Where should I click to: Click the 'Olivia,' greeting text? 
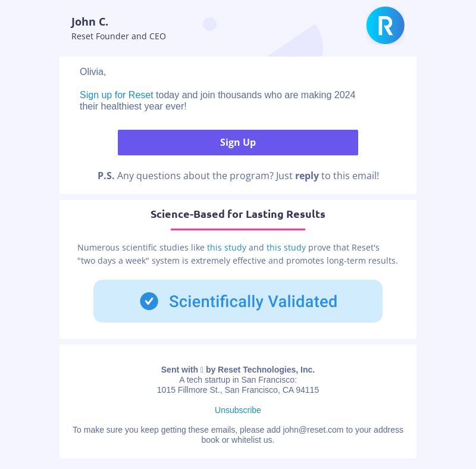tap(93, 71)
